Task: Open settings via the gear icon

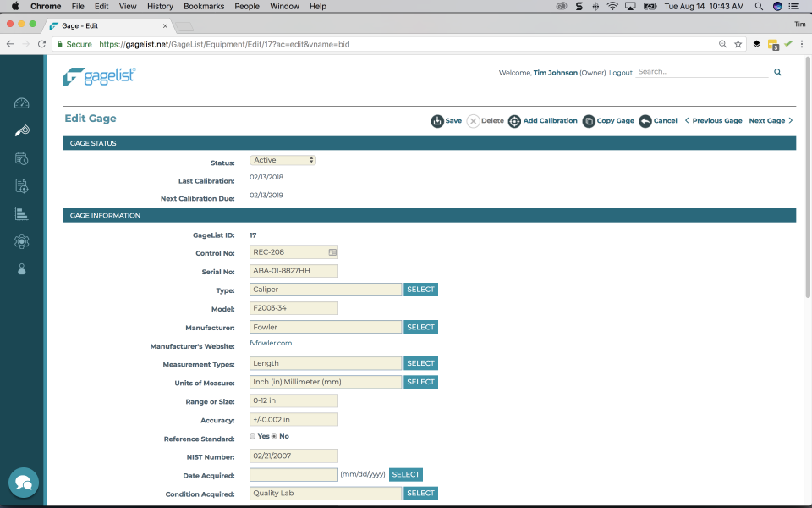Action: point(21,241)
